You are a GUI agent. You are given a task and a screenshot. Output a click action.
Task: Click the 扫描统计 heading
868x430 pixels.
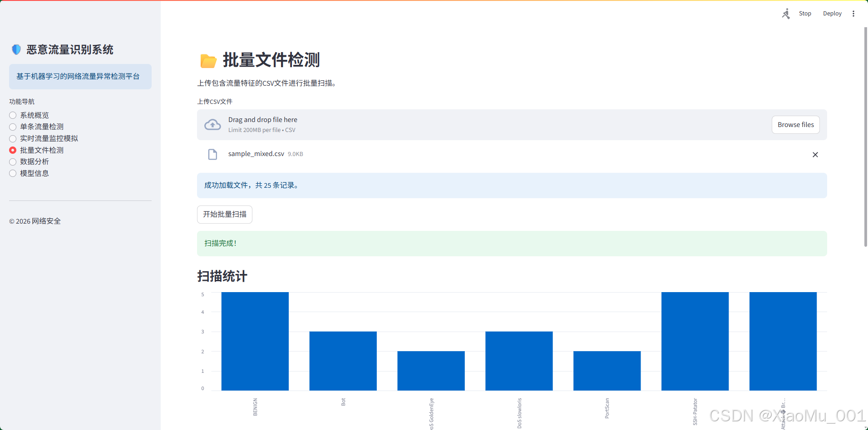point(222,276)
